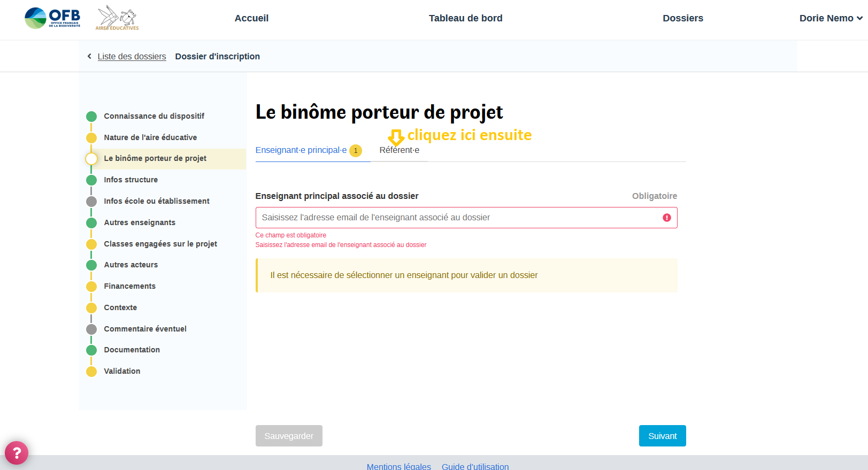Open Tableau de bord from the top navigation
Screen dimensions: 868x470
point(465,18)
